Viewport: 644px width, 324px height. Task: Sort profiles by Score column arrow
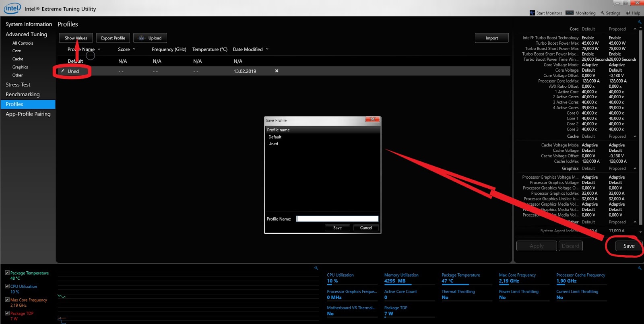point(134,49)
